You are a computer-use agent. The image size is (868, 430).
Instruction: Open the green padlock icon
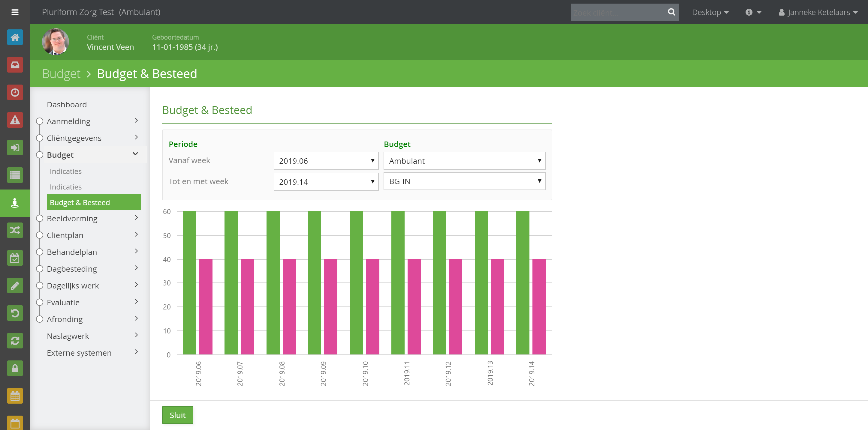tap(15, 368)
